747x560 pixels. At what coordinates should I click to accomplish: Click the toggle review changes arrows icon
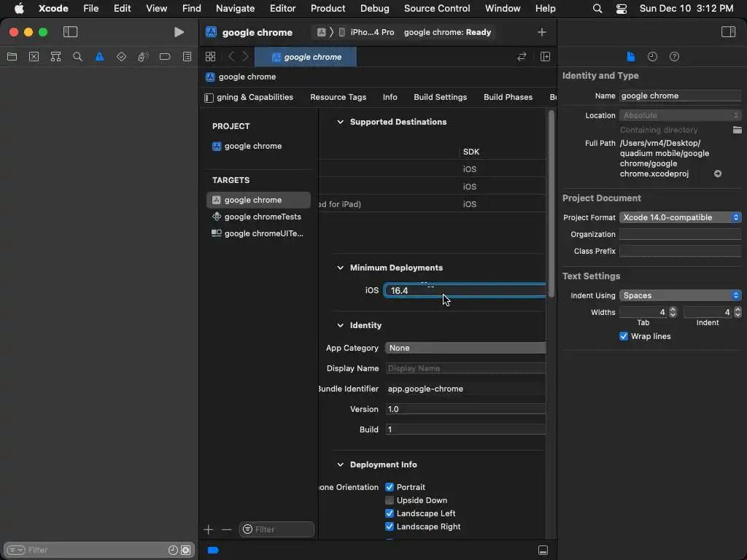click(522, 57)
